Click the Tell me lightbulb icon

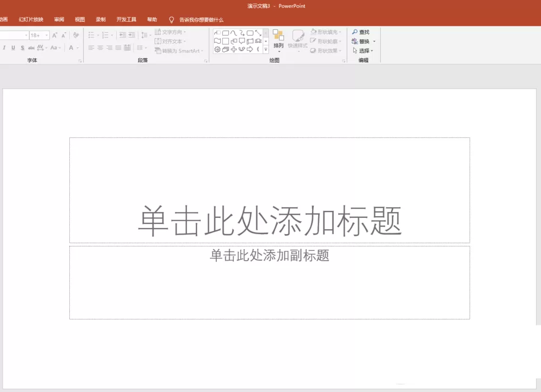point(171,20)
